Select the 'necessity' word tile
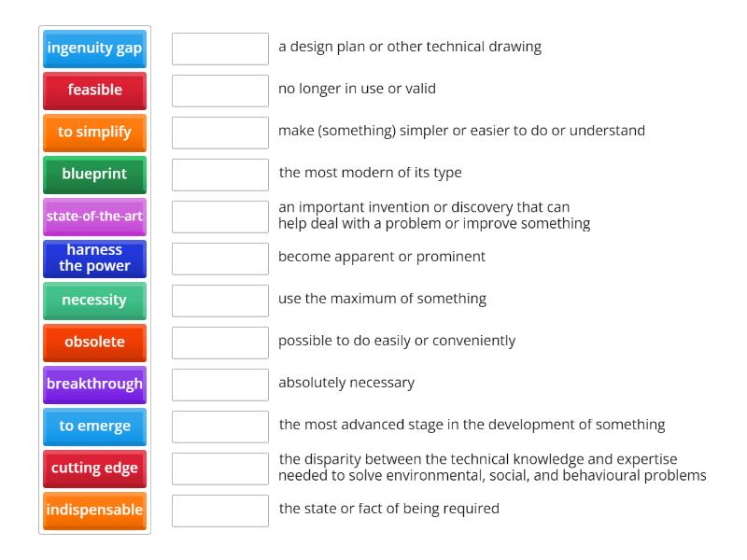This screenshot has height=560, width=747. tap(94, 301)
